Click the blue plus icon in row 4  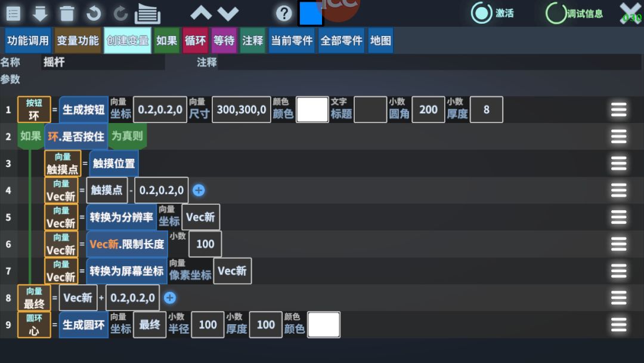pos(199,190)
